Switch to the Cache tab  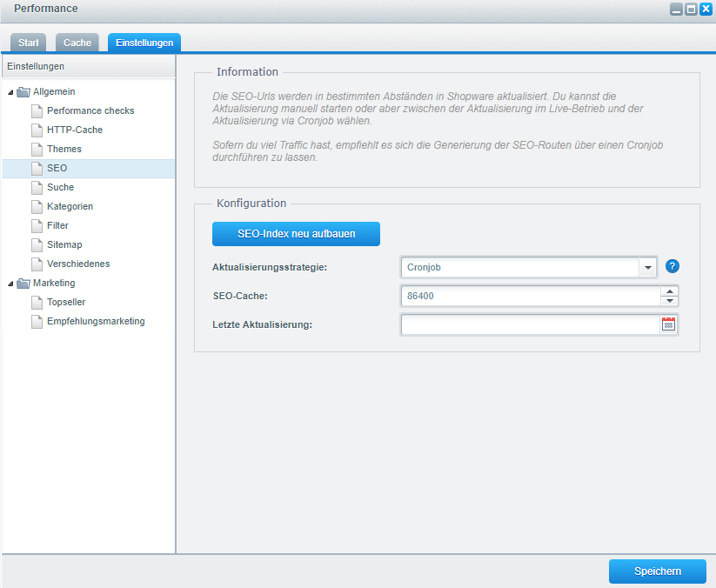tap(77, 43)
